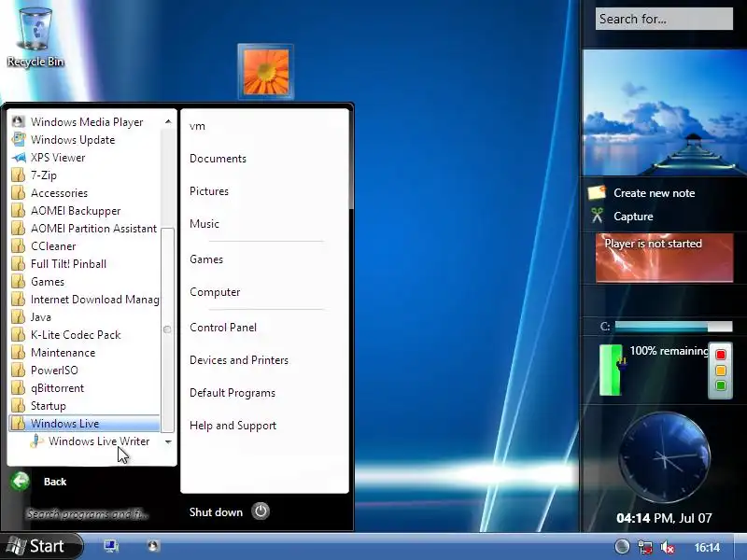The width and height of the screenshot is (747, 560).
Task: Click the Media Player taskbar icon
Action: (x=152, y=546)
